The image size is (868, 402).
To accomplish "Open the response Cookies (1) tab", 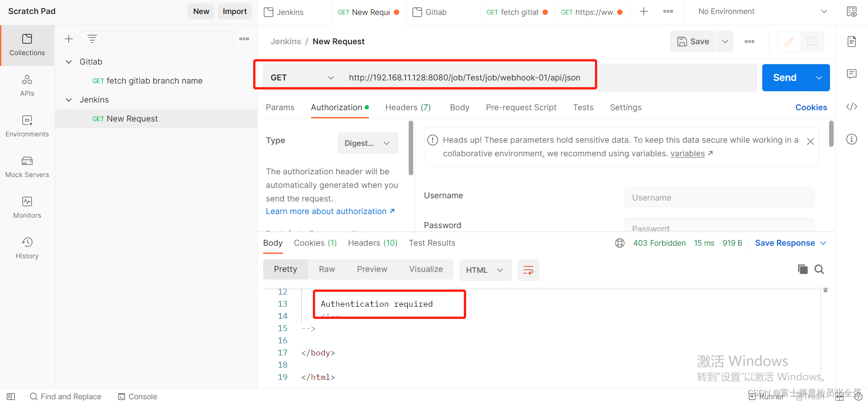I will click(315, 243).
